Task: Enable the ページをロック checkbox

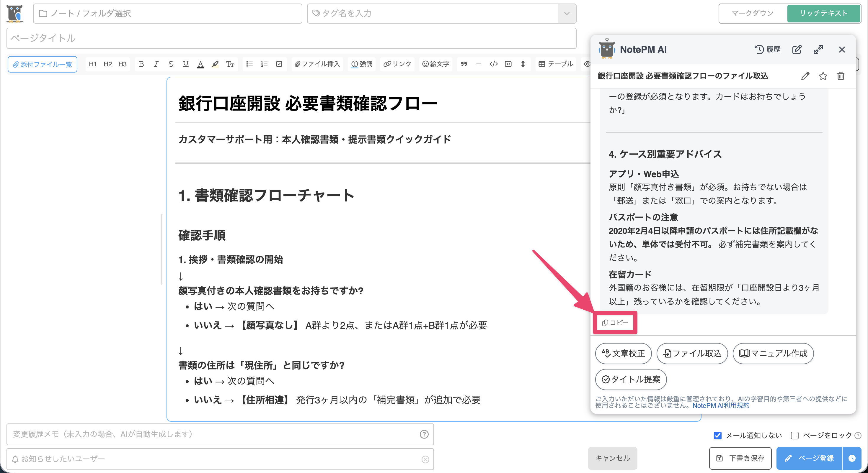Action: coord(794,435)
